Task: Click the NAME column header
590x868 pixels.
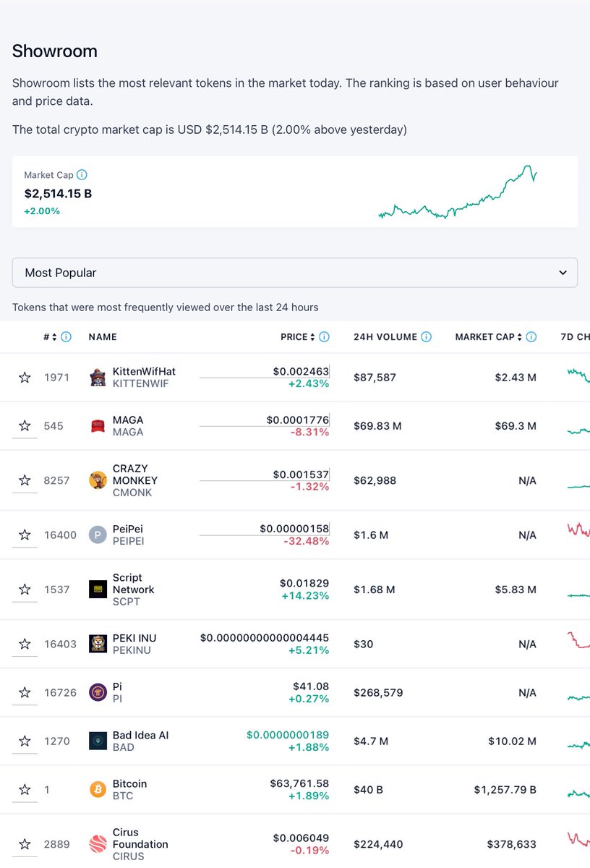Action: point(103,337)
